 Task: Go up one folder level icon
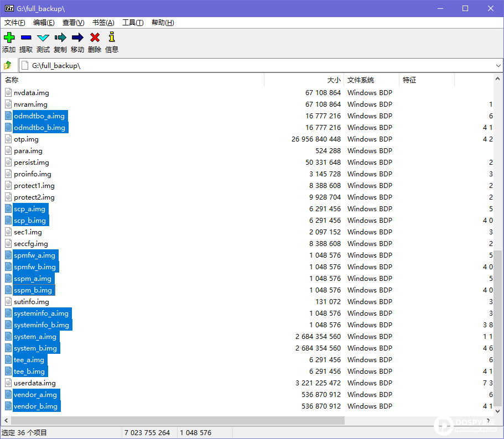click(x=8, y=65)
